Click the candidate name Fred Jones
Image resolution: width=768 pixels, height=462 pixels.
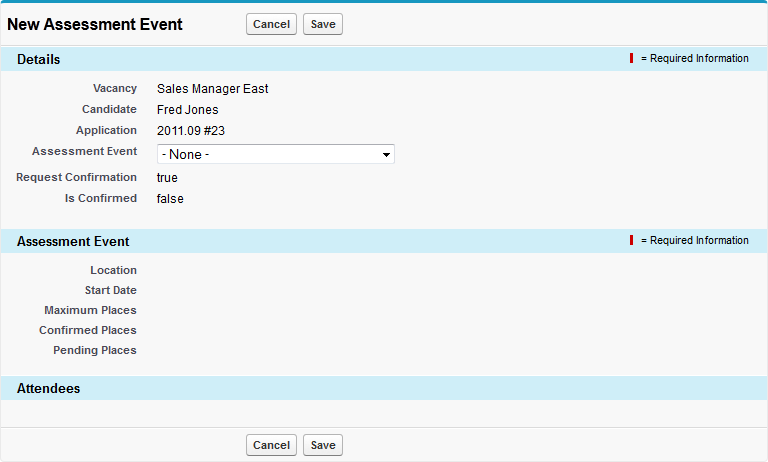tap(187, 110)
